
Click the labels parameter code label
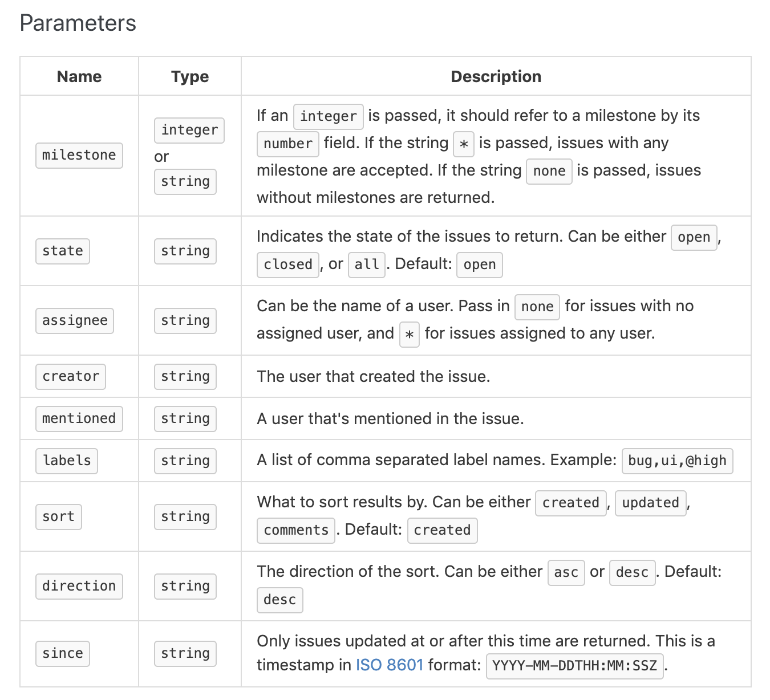tap(67, 461)
